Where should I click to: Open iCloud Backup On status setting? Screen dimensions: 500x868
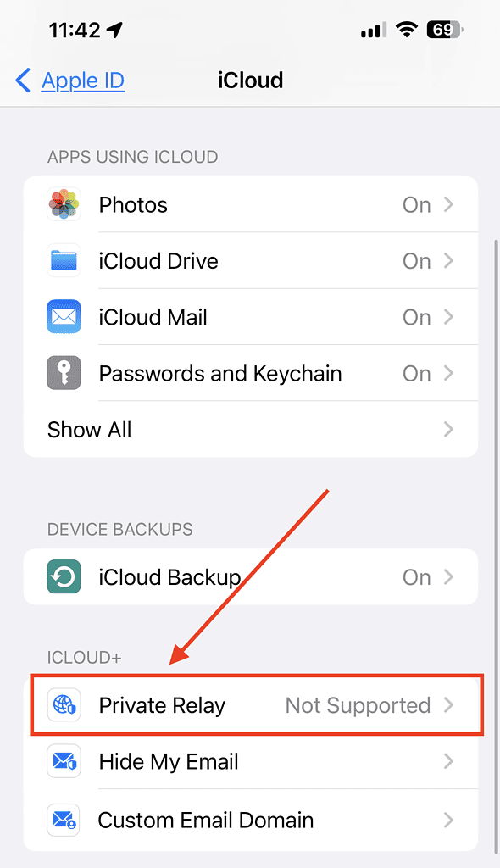click(416, 577)
